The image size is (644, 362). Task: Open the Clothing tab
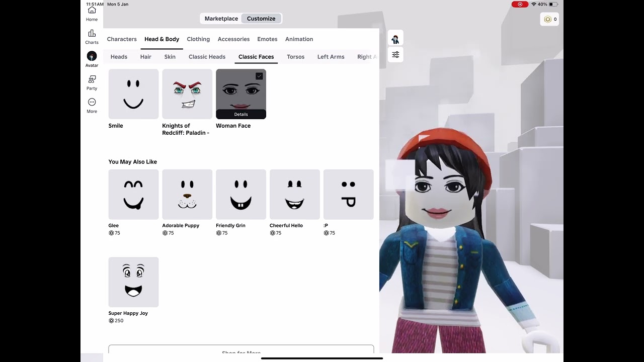(x=198, y=39)
